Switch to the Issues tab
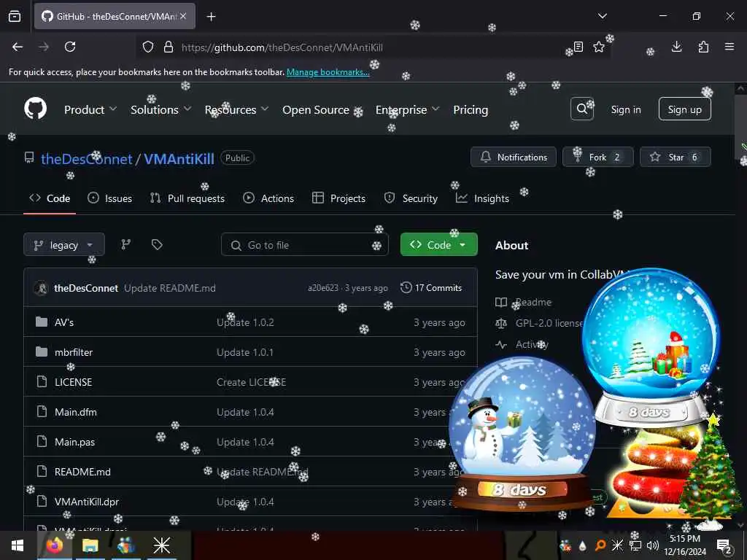 [109, 198]
